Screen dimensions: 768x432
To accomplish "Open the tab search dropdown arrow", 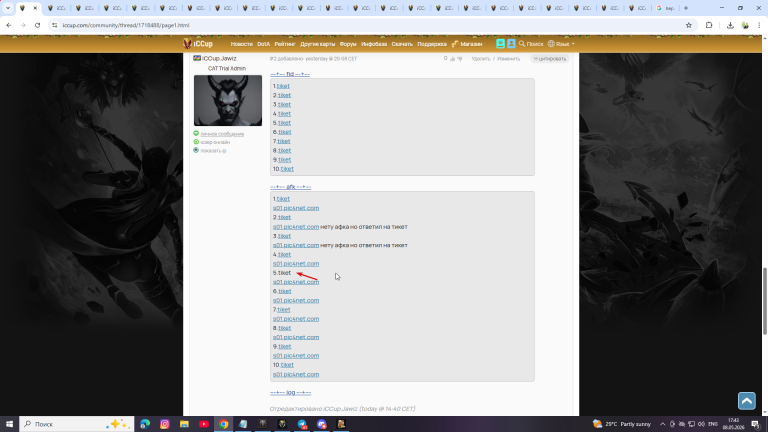I will [x=8, y=8].
